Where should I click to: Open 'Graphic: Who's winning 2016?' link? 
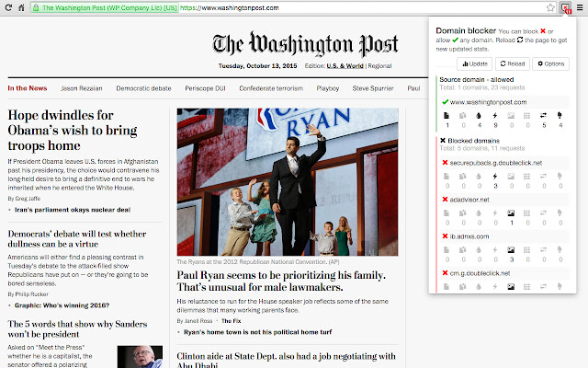pos(62,305)
